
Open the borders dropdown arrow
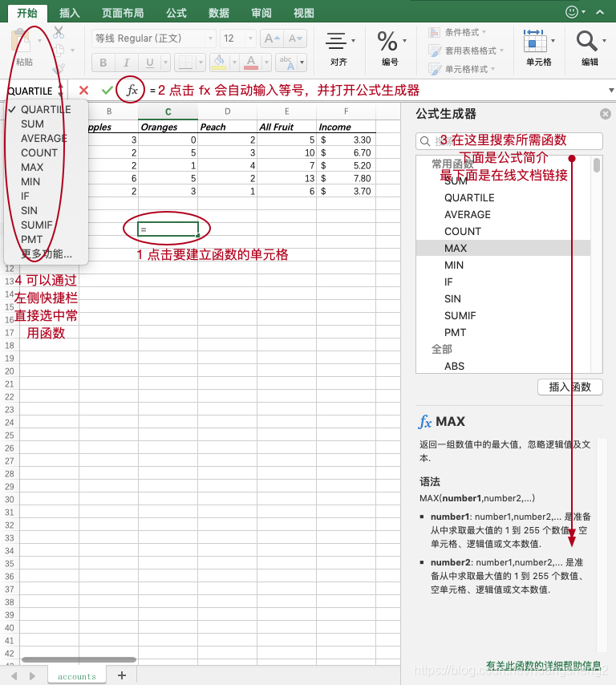click(x=201, y=63)
